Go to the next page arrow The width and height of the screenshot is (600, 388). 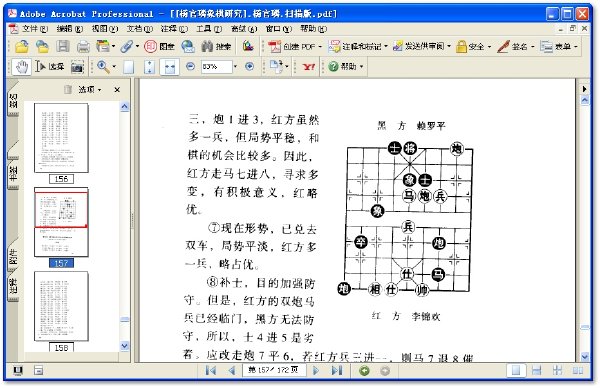click(316, 370)
